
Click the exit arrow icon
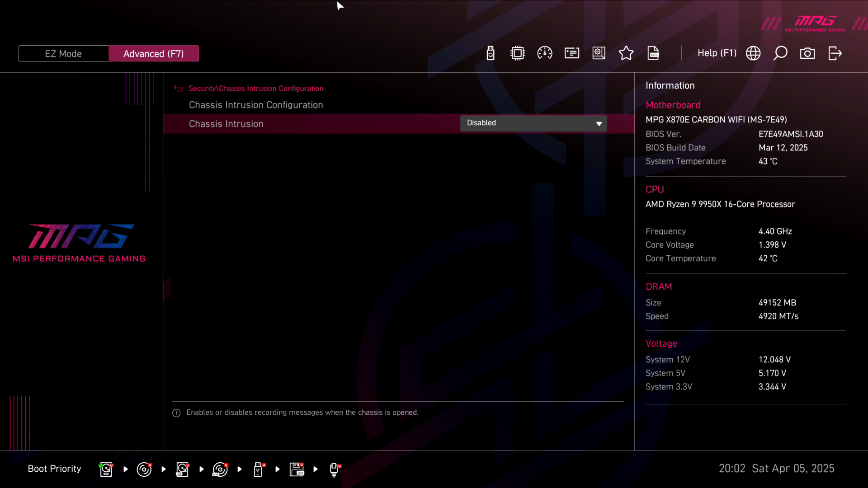pos(835,53)
